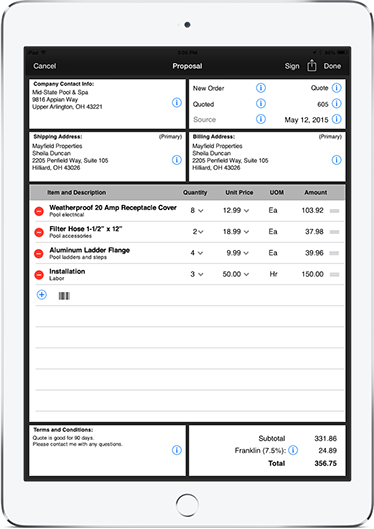
Task: Tap the 'Quote is good for 90 days' text
Action: click(63, 438)
